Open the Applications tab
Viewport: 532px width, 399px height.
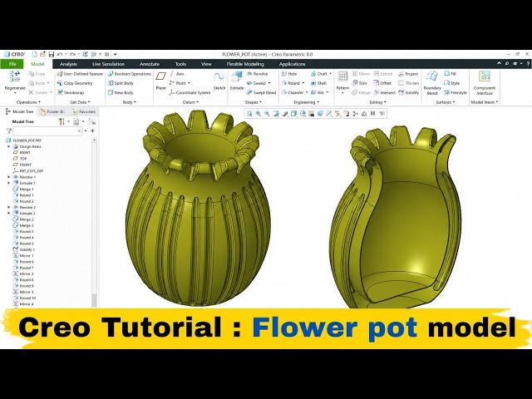(x=292, y=64)
